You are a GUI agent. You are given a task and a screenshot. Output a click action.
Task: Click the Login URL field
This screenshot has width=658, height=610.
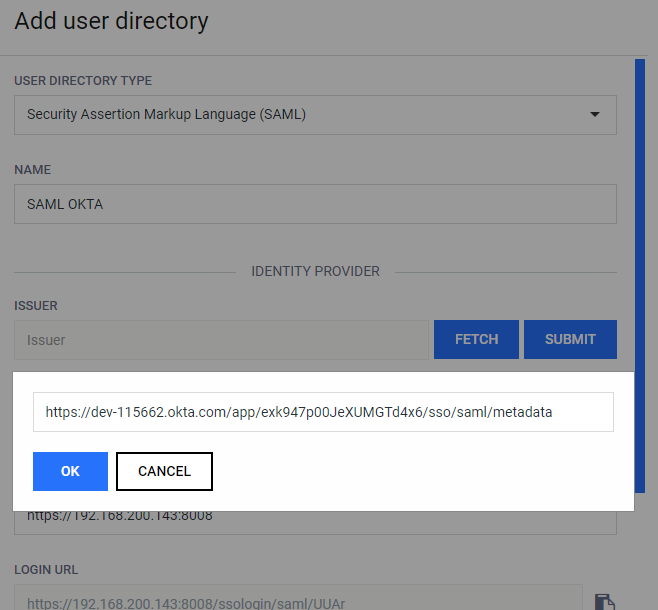tap(298, 597)
